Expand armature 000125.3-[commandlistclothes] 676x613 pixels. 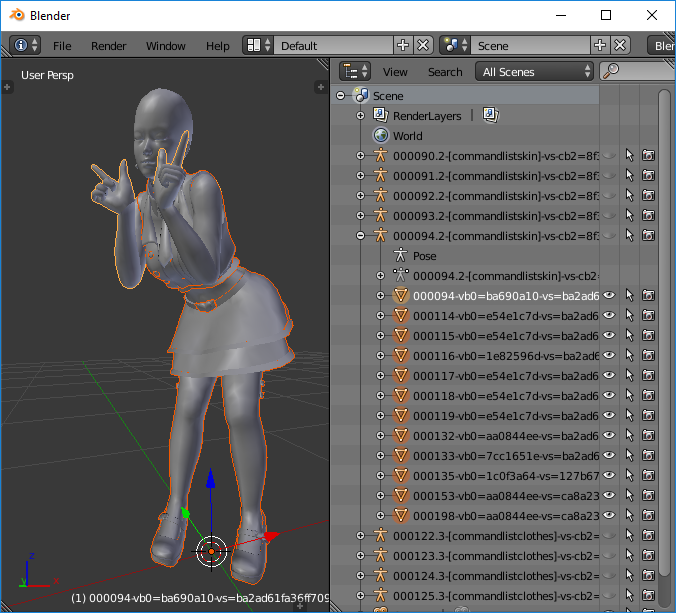(x=360, y=596)
